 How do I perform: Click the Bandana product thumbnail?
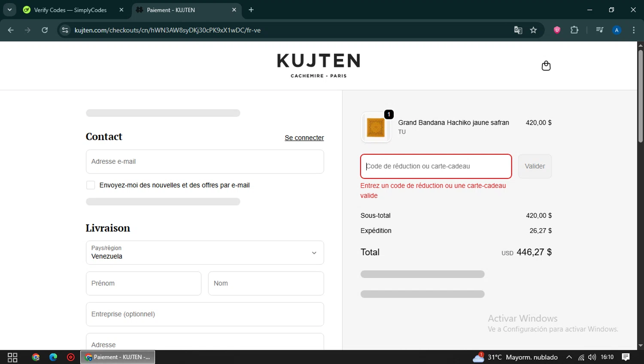376,127
